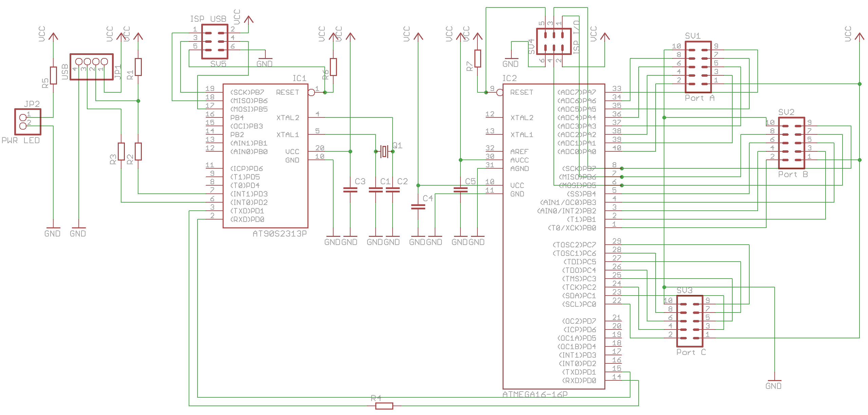Click the AVCC pin label
The width and height of the screenshot is (868, 415).
[520, 160]
